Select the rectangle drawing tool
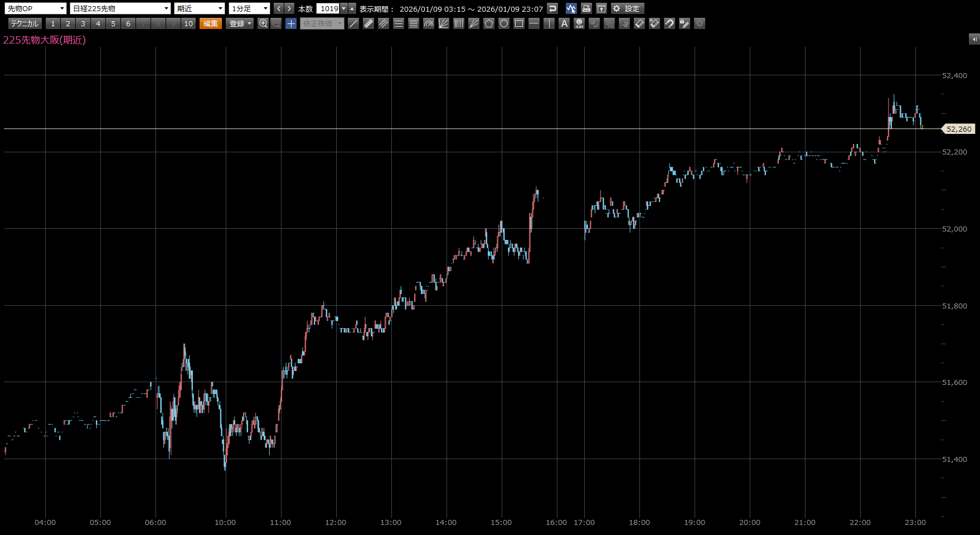Viewport: 980px width, 535px height. point(519,23)
